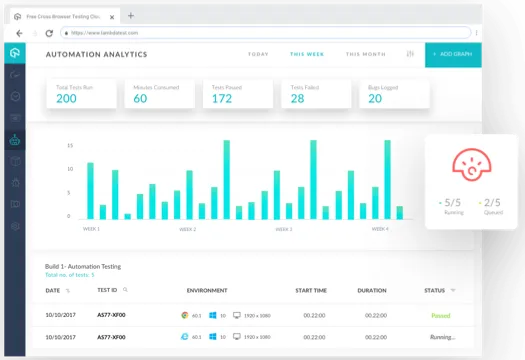Open a new browser tab with plus
This screenshot has width=525, height=360.
click(x=131, y=16)
